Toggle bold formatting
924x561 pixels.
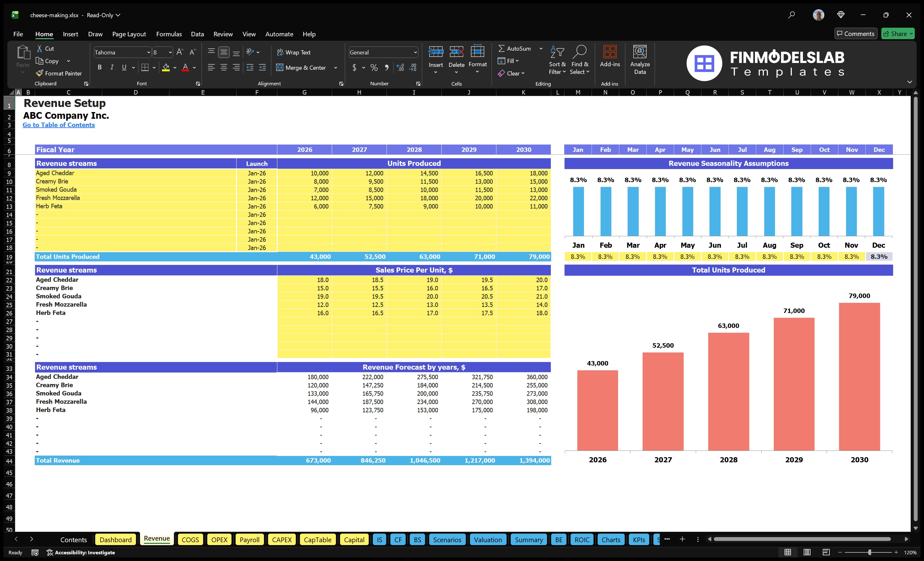coord(99,67)
